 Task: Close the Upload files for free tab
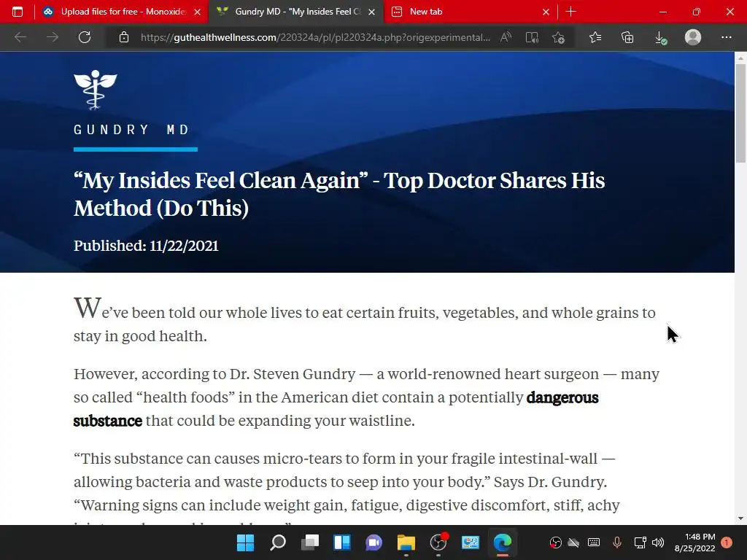click(197, 12)
